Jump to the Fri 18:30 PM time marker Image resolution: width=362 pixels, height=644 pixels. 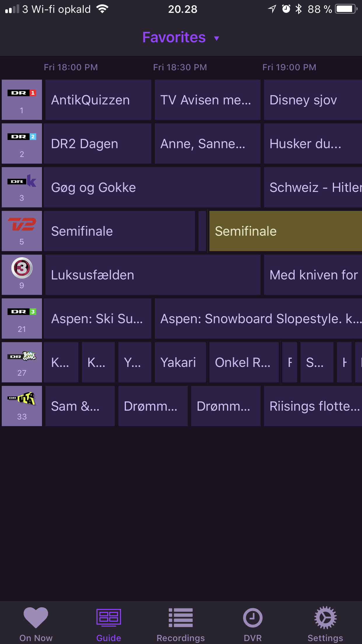pos(180,67)
